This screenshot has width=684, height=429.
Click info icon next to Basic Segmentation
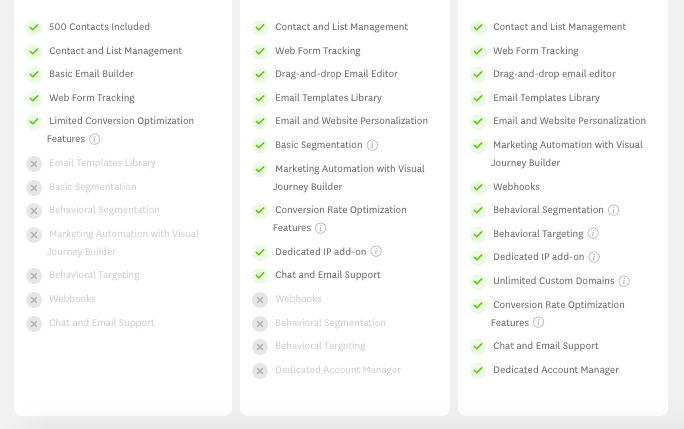372,145
